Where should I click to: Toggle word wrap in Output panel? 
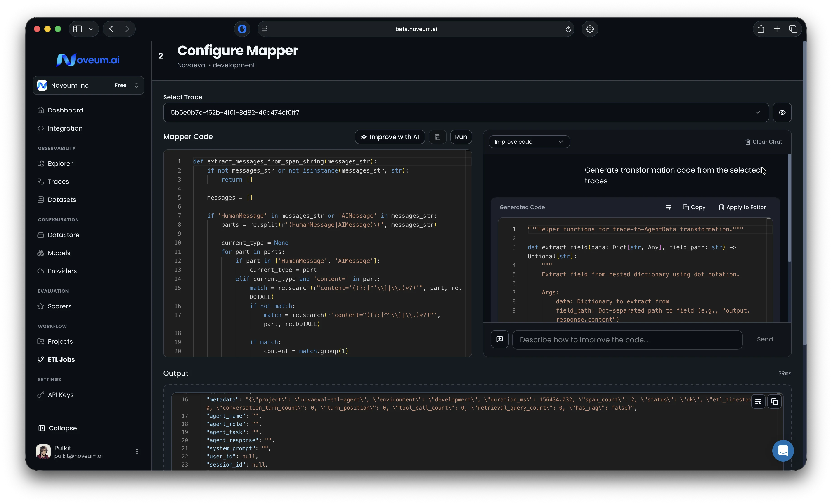click(758, 402)
